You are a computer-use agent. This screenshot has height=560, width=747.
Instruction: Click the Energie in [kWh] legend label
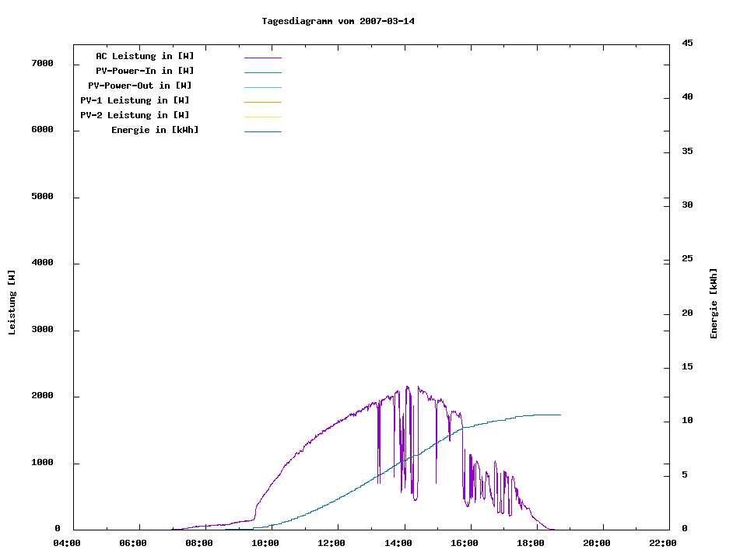tap(155, 130)
